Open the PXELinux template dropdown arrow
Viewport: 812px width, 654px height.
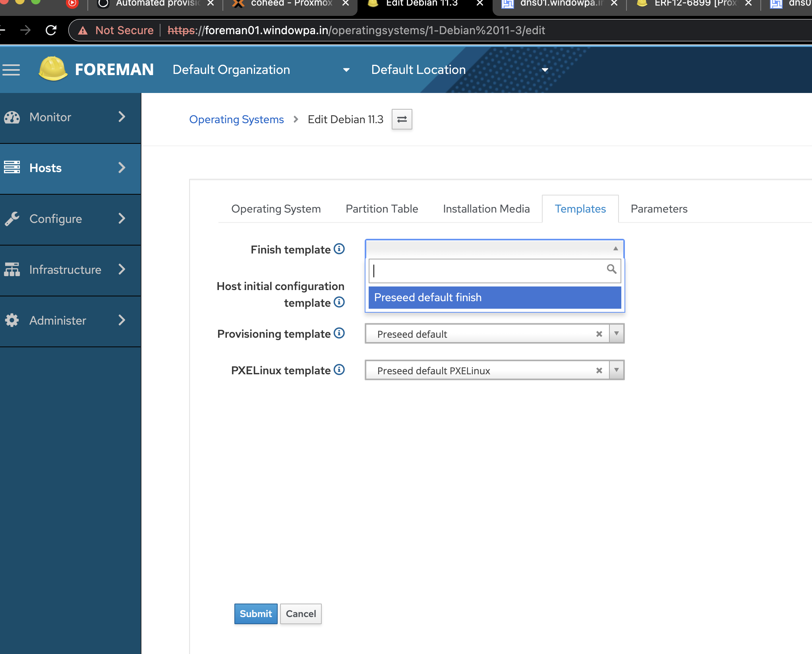pyautogui.click(x=616, y=370)
